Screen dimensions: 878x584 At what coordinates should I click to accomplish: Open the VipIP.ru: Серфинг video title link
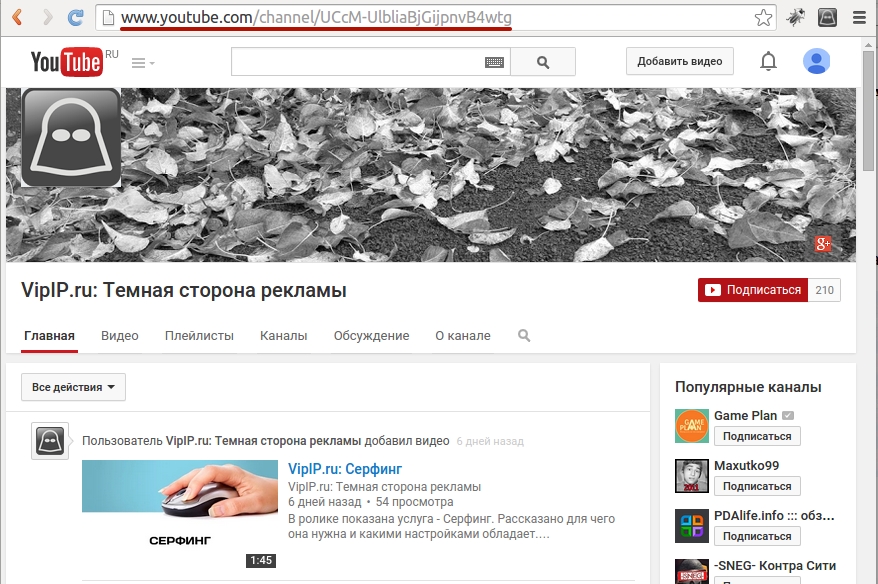coord(345,469)
